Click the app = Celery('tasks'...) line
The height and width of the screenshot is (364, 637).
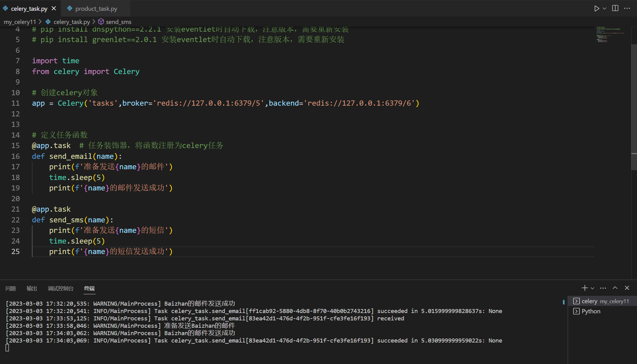pos(225,103)
